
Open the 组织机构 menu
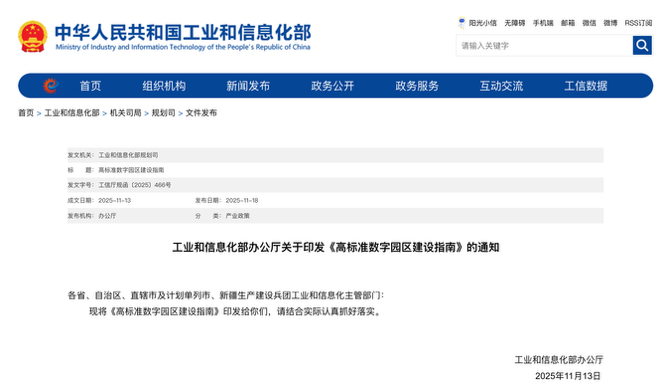coord(164,86)
